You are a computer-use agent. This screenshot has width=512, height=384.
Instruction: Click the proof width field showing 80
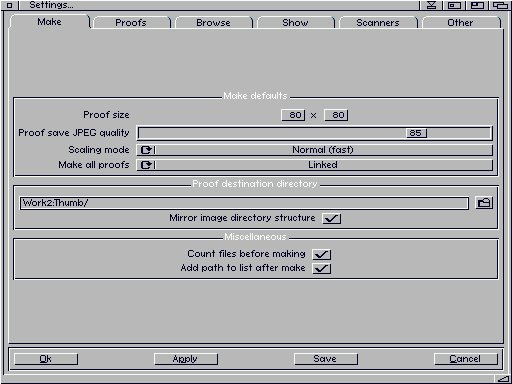point(293,115)
